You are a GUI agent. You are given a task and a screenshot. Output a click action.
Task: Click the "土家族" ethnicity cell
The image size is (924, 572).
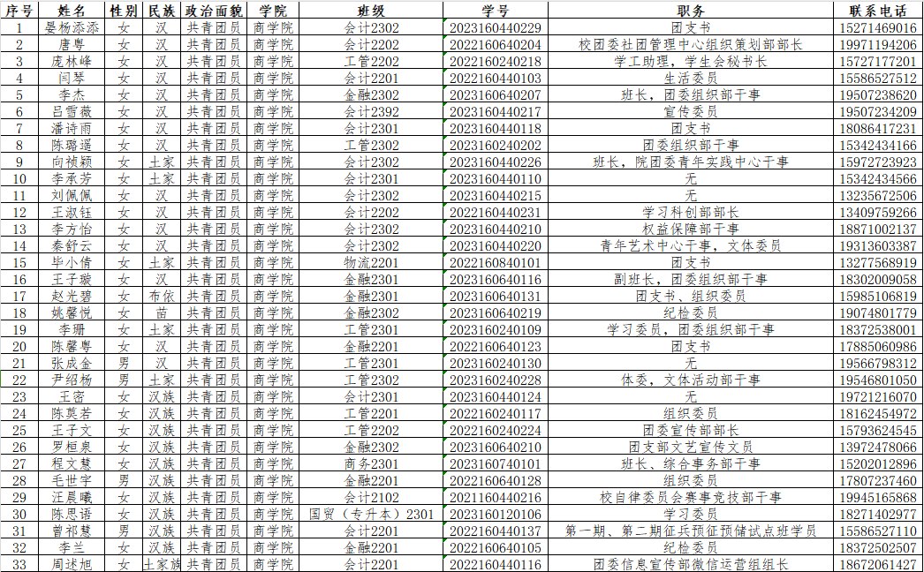point(161,564)
